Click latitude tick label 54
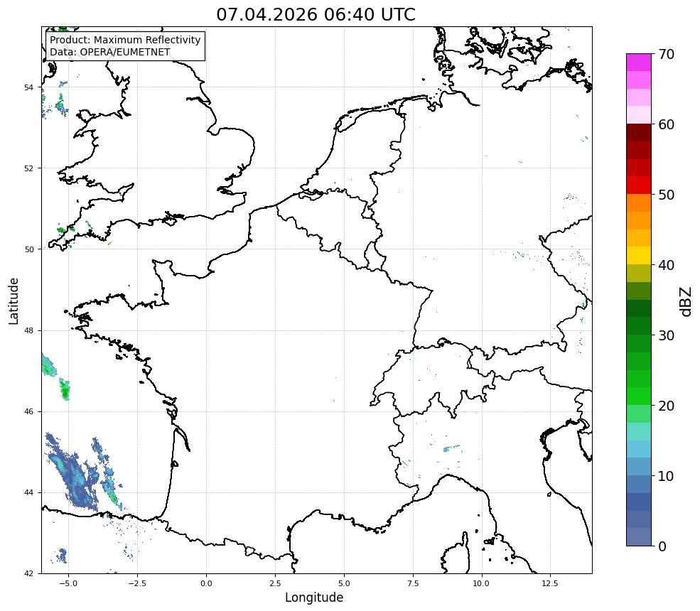The width and height of the screenshot is (700, 611). (x=28, y=87)
